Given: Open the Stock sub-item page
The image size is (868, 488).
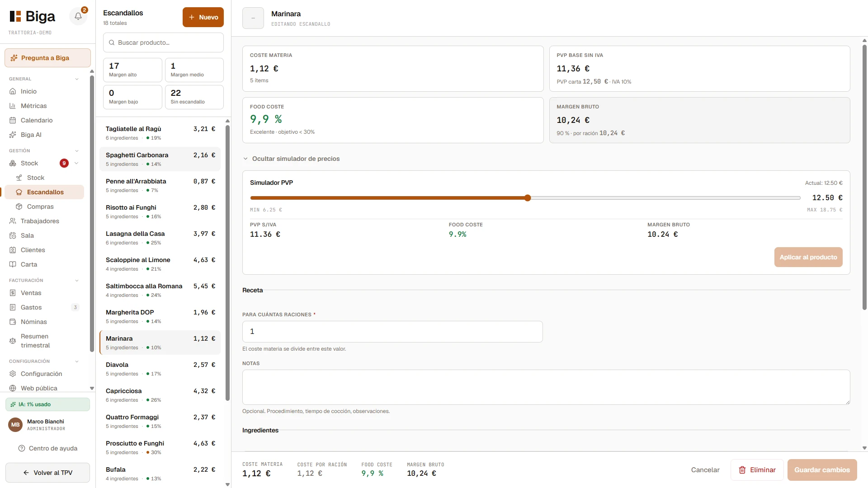Looking at the screenshot, I should click(44, 178).
